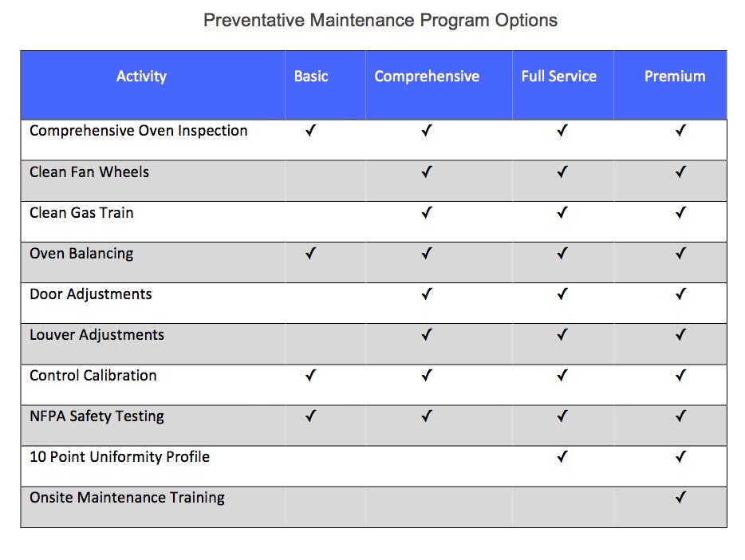Image resolution: width=745 pixels, height=560 pixels.
Task: Click the Full Service column header
Action: pos(558,77)
